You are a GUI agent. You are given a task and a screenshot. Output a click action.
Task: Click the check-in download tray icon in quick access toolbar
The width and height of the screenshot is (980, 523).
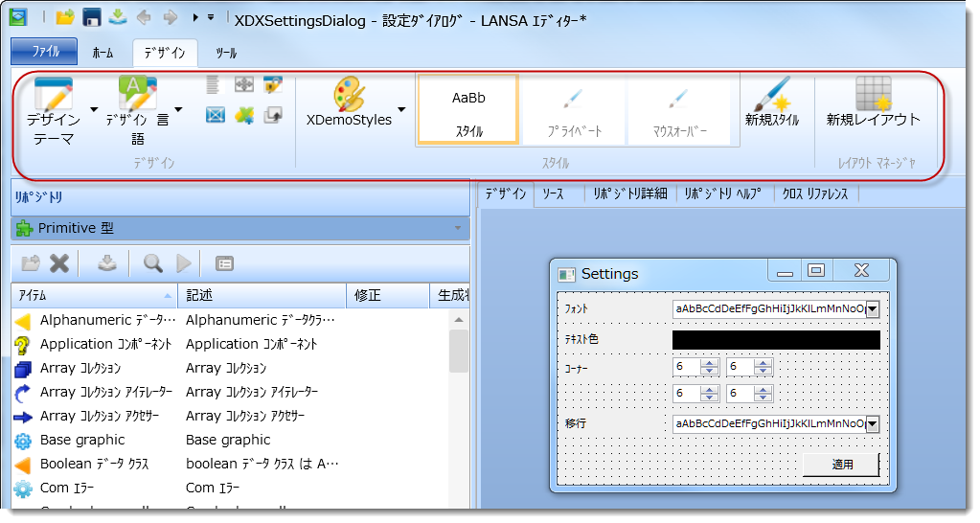tap(118, 17)
